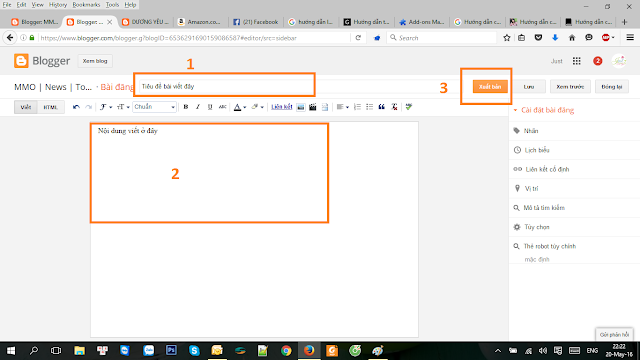The width and height of the screenshot is (640, 360).
Task: Open the File menu
Action: pos(7,5)
